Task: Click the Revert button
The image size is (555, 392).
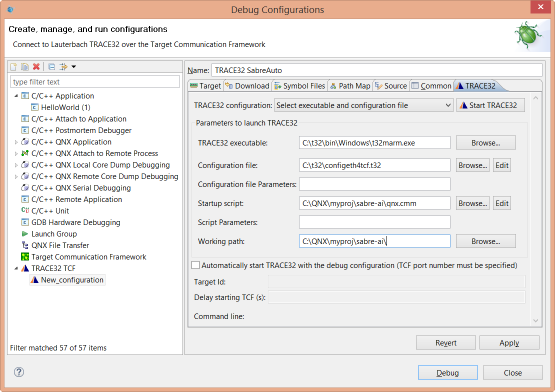Action: tap(445, 343)
